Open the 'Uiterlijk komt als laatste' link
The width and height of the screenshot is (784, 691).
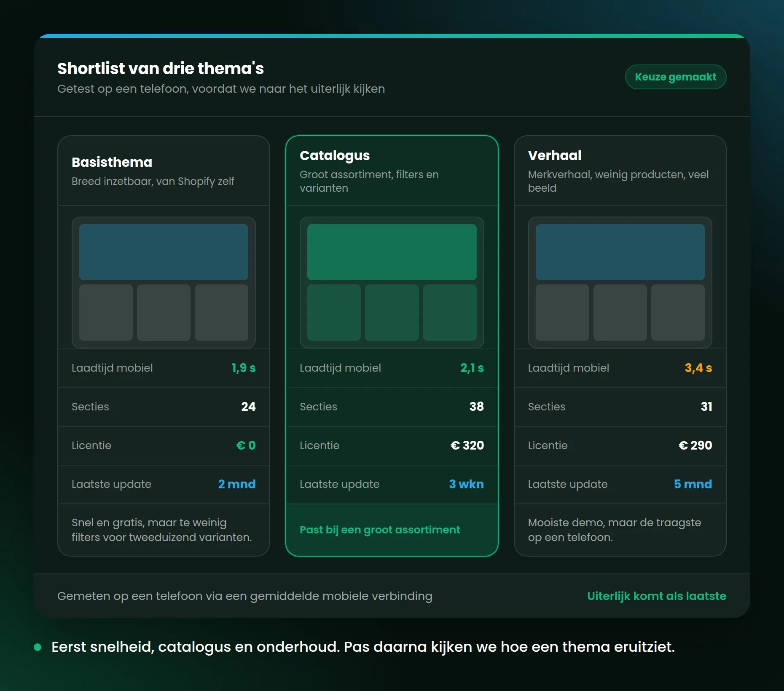tap(656, 596)
